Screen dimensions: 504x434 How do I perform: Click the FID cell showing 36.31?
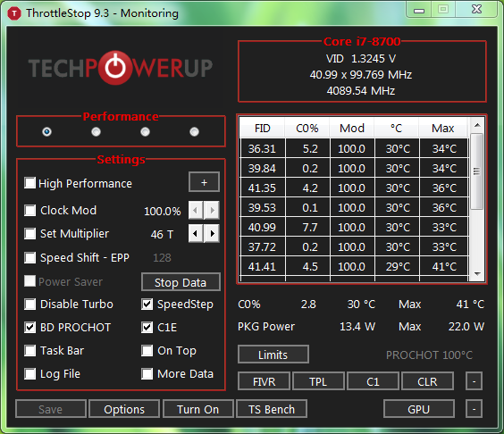[x=263, y=148]
